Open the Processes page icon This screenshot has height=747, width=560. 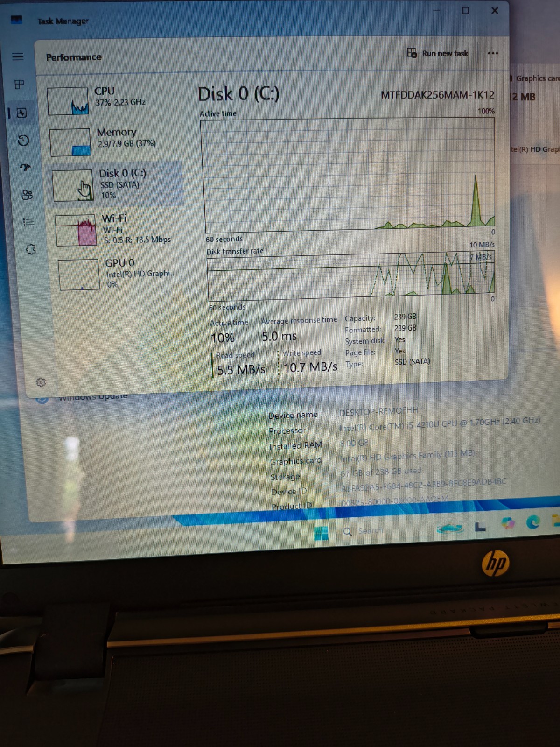point(19,84)
